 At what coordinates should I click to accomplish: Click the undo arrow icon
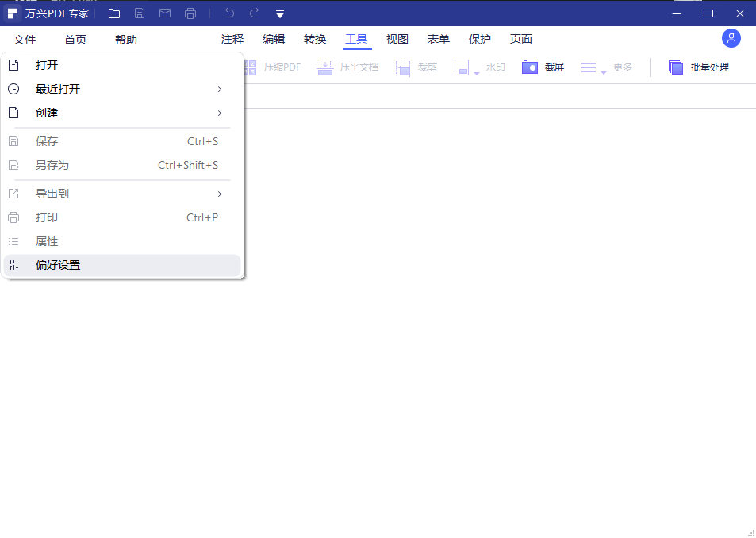point(229,13)
